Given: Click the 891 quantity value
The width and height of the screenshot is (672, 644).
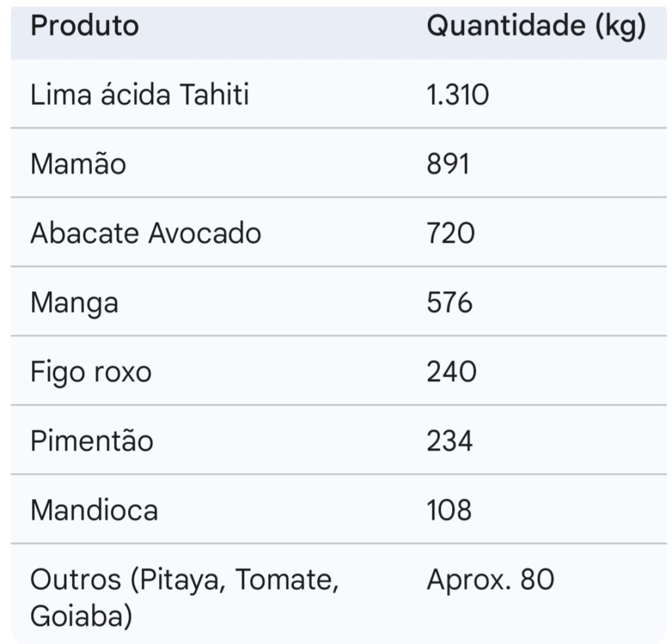Looking at the screenshot, I should (448, 164).
